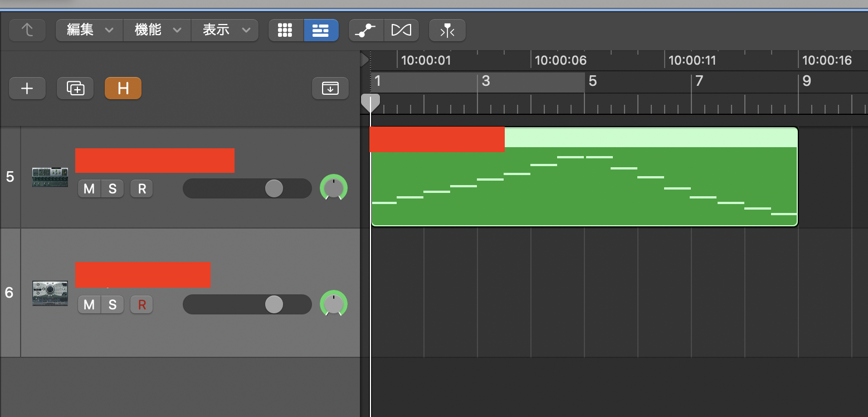Click the catch playhead icon

pyautogui.click(x=447, y=30)
